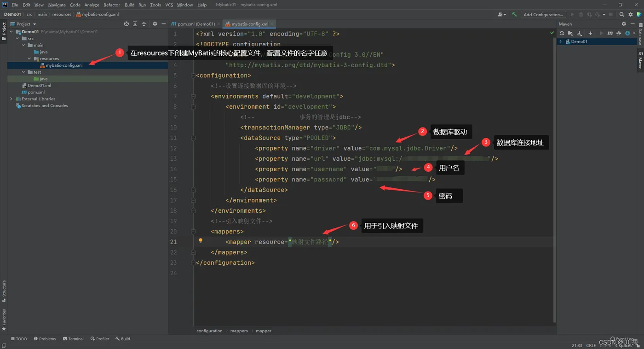The width and height of the screenshot is (644, 349).
Task: Click Collapse All icon in Project panel
Action: click(144, 24)
